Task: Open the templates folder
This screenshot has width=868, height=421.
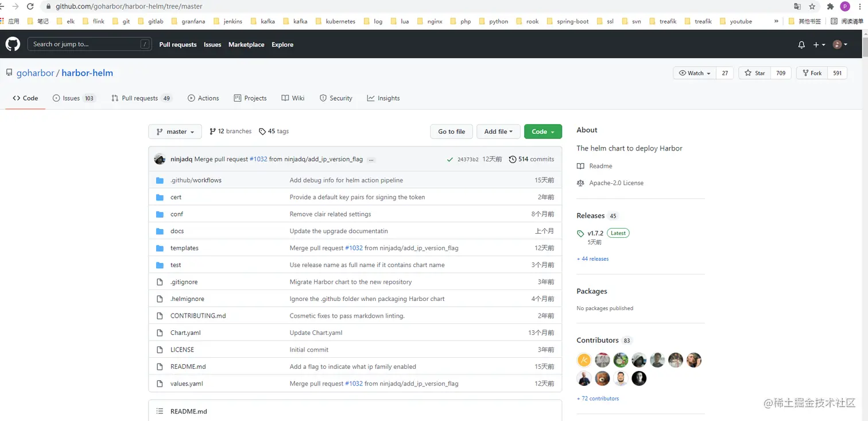Action: (184, 248)
